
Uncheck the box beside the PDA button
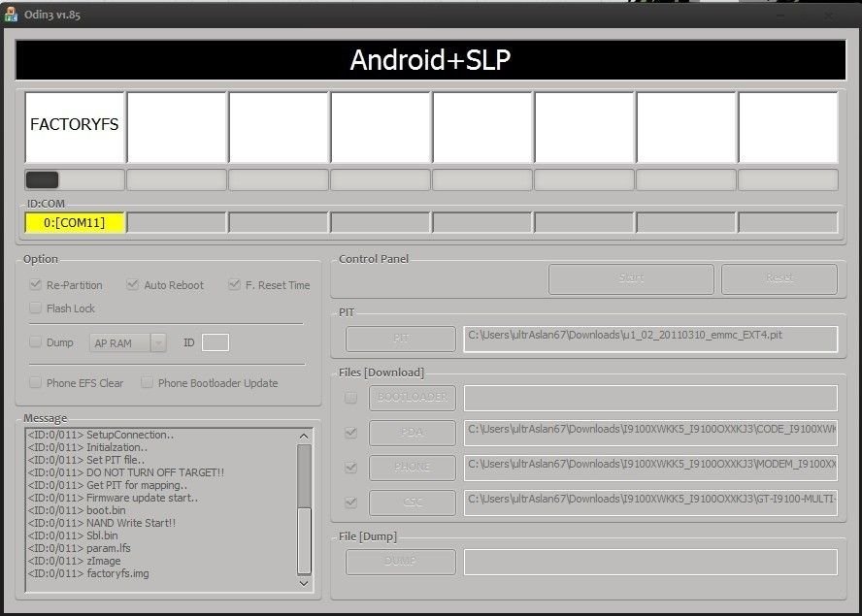(350, 433)
